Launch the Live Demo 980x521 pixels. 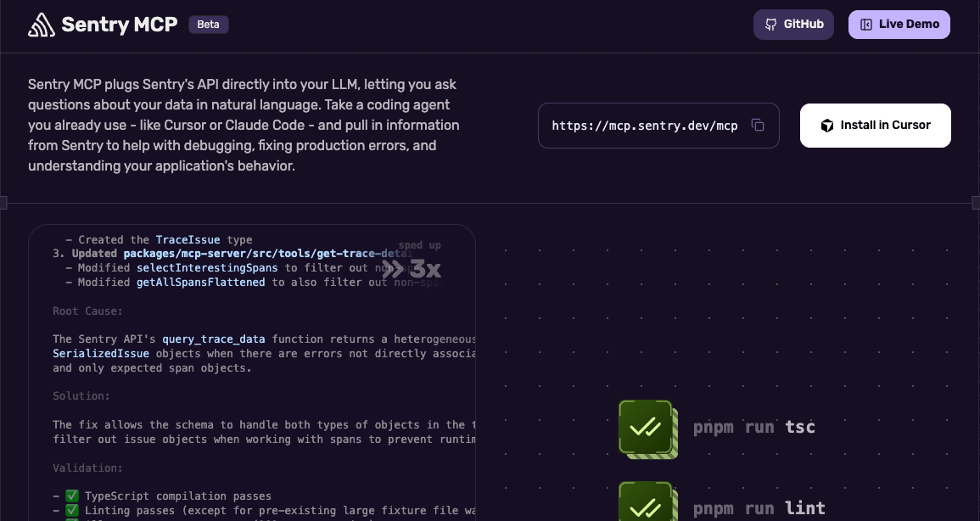(899, 25)
